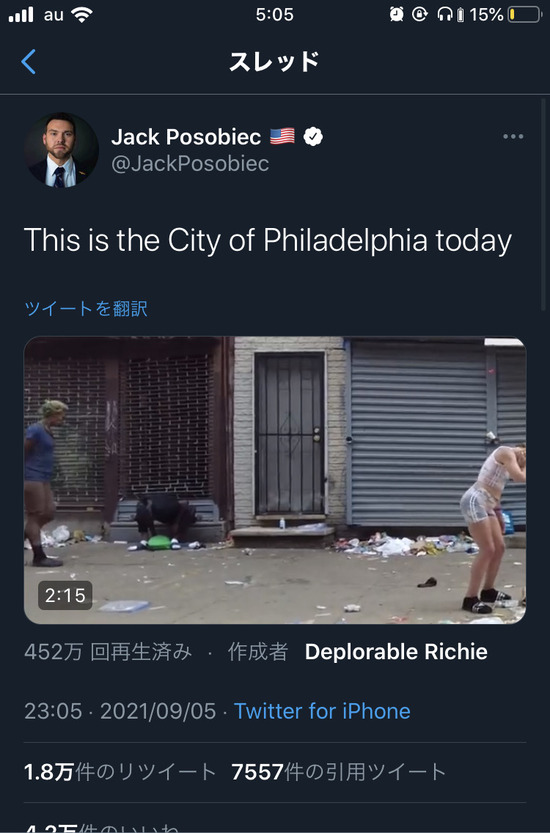Play the embedded video thumbnail

tap(275, 480)
